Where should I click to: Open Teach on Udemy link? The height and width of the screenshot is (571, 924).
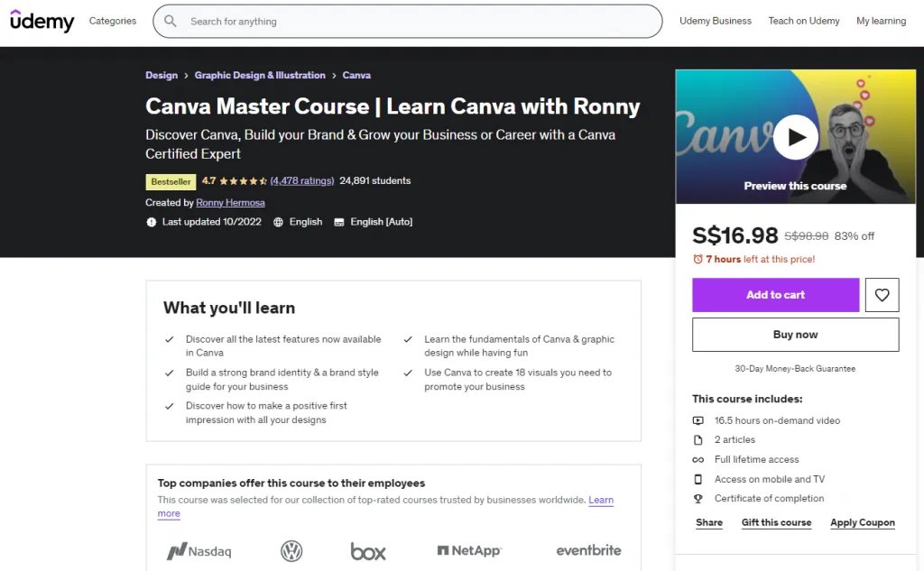coord(804,21)
